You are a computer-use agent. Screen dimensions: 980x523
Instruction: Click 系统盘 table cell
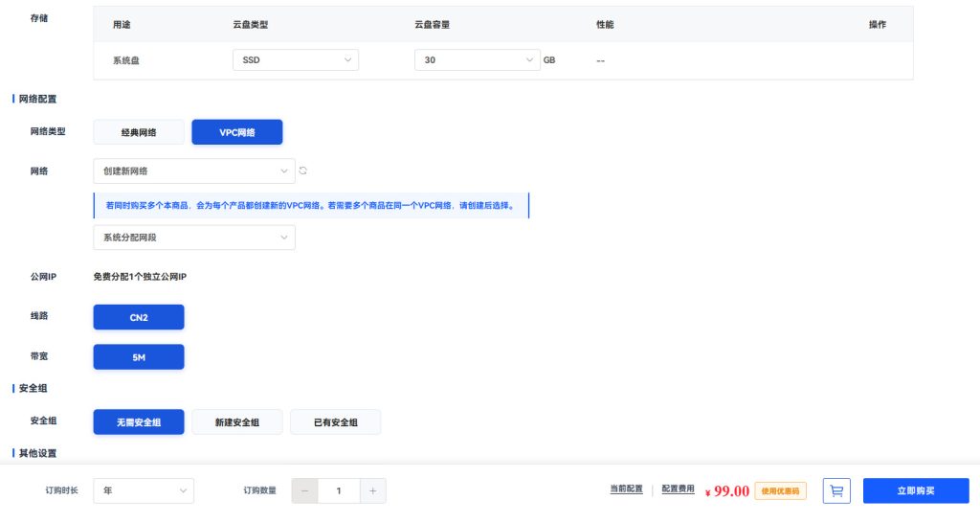(x=126, y=60)
